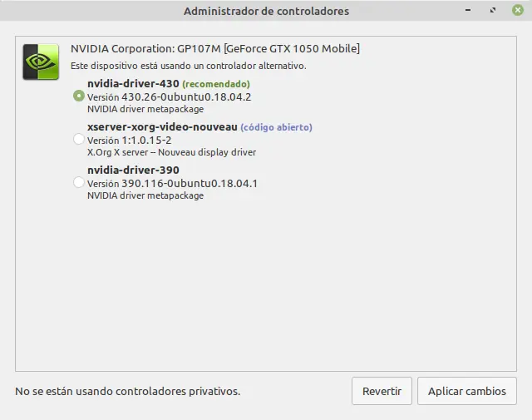Choose the xserver-xorg-video-nouveau radio button
The height and width of the screenshot is (420, 532).
[79, 139]
